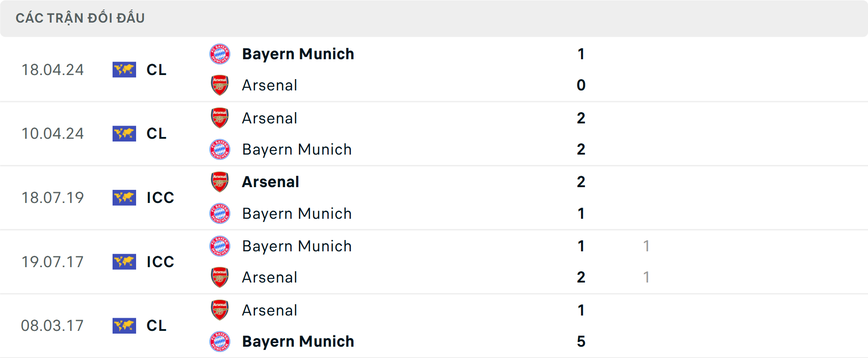Click the CL competition label in the 18.04.24 row
Screen dimensions: 868x358
(156, 70)
